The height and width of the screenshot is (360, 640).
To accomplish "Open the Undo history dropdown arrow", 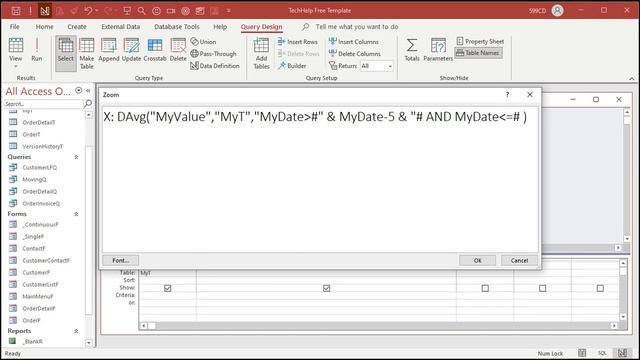I will [97, 11].
